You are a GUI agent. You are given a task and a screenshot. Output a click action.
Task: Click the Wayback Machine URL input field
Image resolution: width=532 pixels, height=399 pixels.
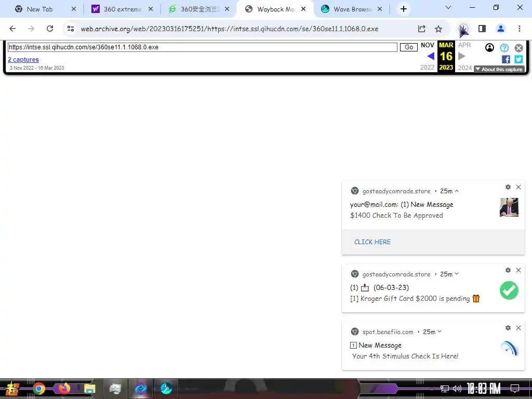tap(202, 47)
